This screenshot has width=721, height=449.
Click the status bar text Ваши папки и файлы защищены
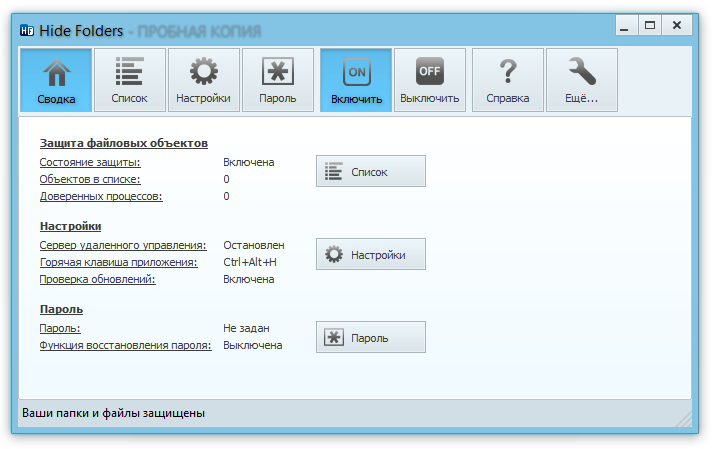point(114,413)
